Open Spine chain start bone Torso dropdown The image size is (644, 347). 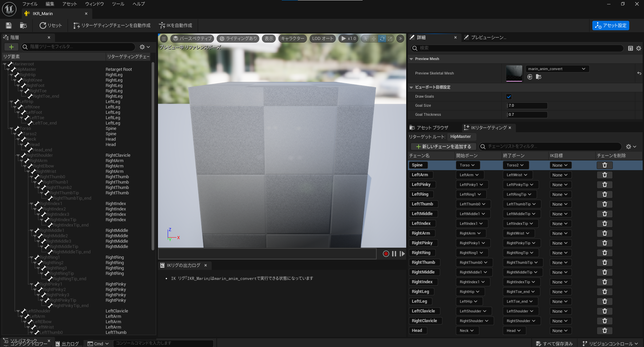pyautogui.click(x=468, y=165)
